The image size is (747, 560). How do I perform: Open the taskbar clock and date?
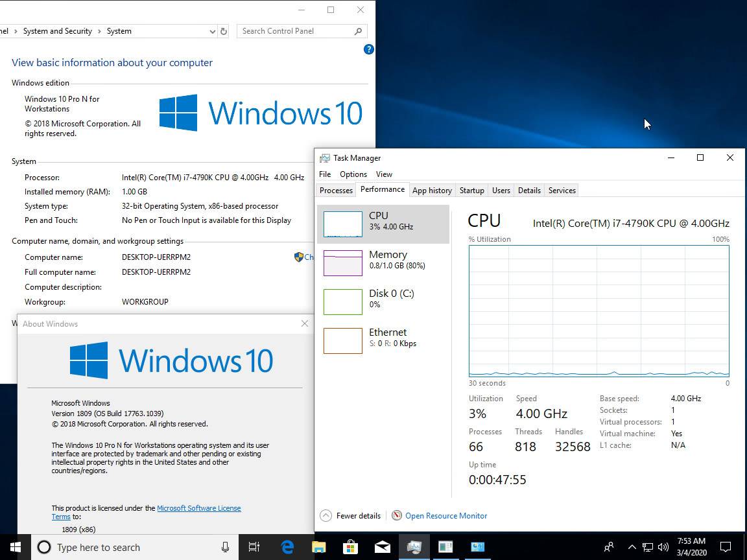point(691,547)
